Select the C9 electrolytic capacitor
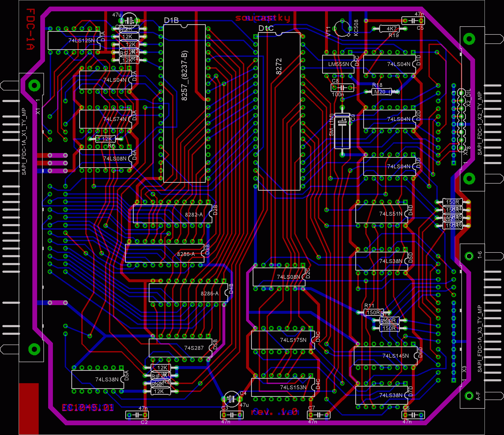Image resolution: width=504 pixels, height=435 pixels. (342, 131)
